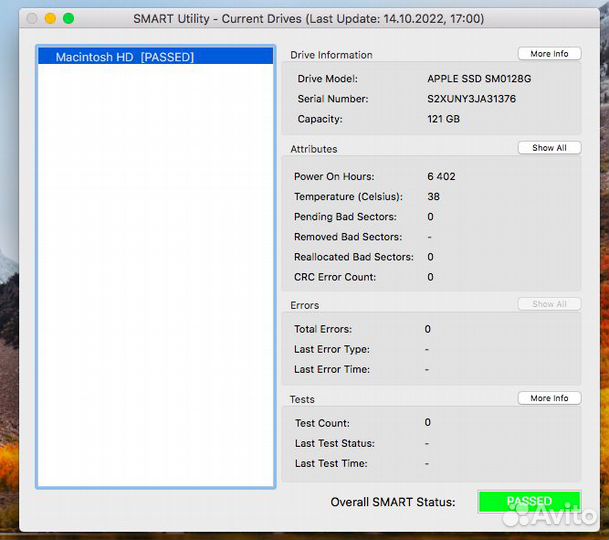Click the drive model value APPLE SSD SM0128G
609x540 pixels.
[479, 78]
